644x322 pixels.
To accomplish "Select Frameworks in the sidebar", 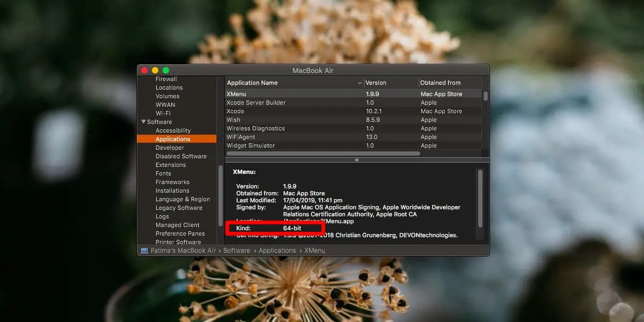I will (x=172, y=182).
